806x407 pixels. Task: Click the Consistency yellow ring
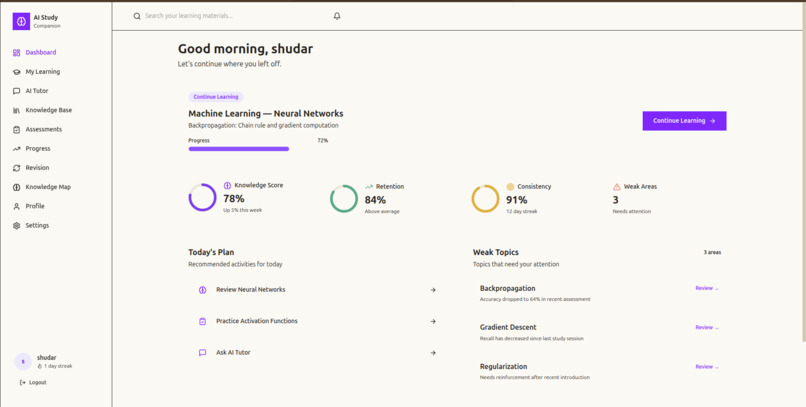coord(485,199)
